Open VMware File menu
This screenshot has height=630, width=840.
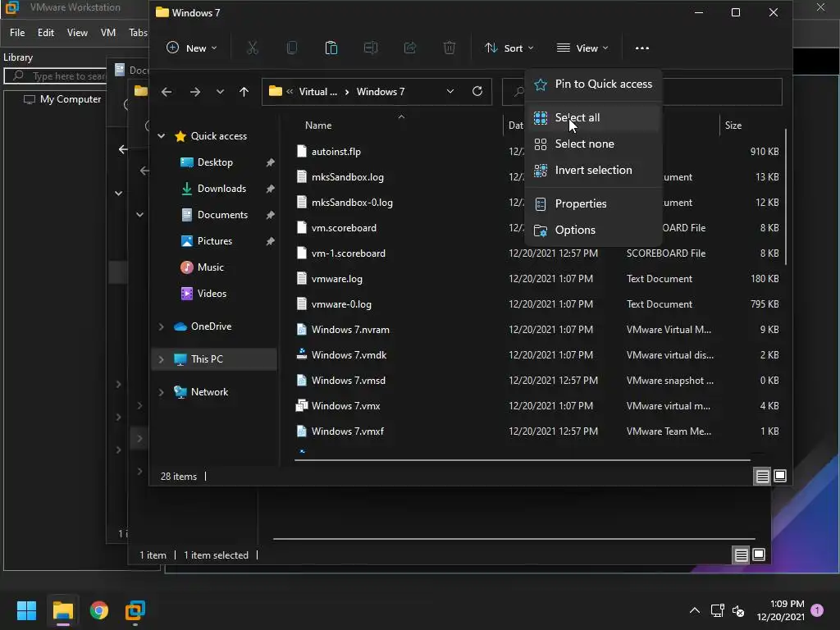tap(17, 33)
